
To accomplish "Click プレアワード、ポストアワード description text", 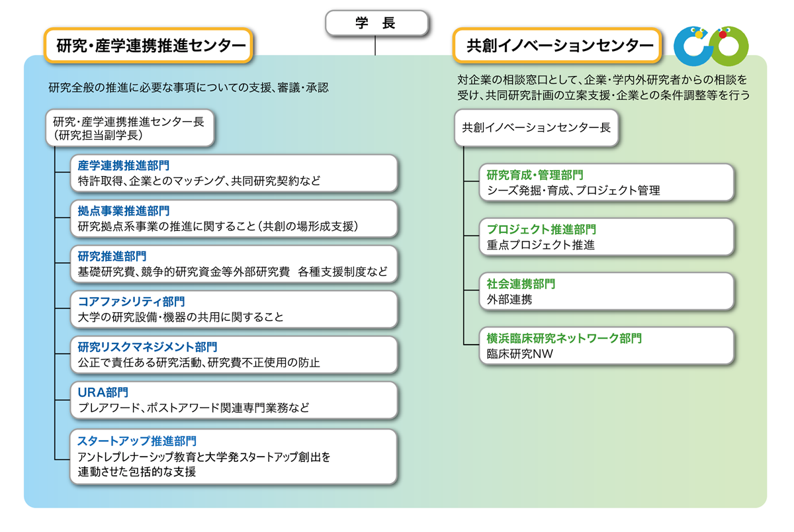I will (193, 408).
